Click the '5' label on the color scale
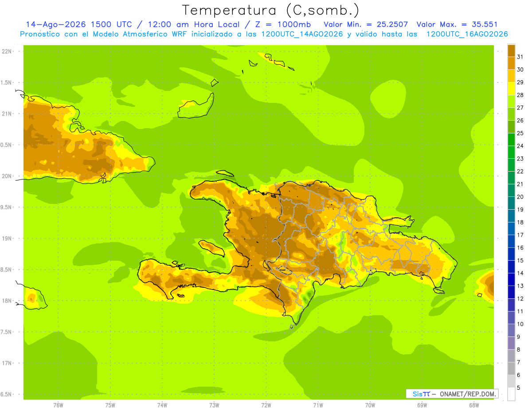The width and height of the screenshot is (532, 411). coord(519,388)
